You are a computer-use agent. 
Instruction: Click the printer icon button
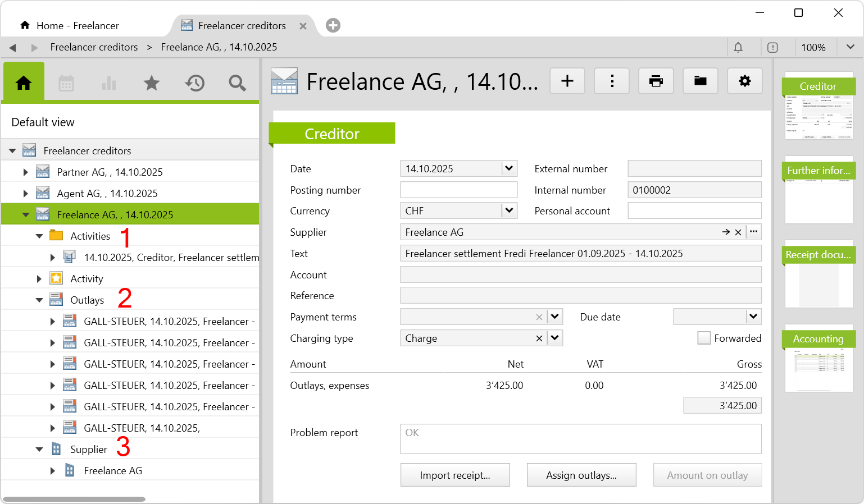coord(656,81)
